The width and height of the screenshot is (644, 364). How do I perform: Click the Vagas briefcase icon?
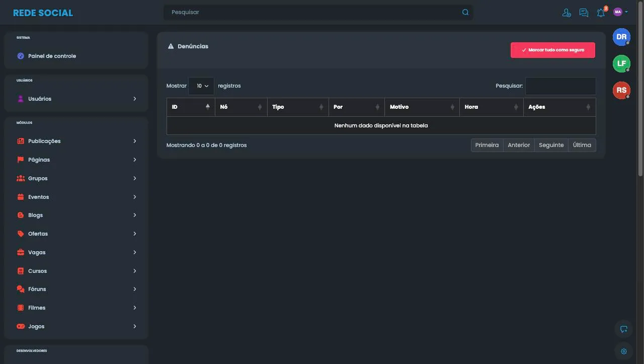tap(21, 252)
